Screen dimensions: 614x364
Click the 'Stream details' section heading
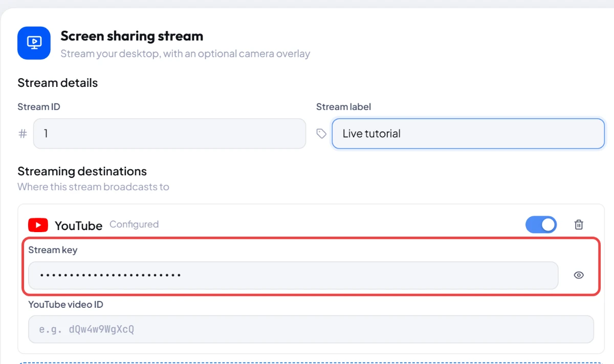coord(58,83)
